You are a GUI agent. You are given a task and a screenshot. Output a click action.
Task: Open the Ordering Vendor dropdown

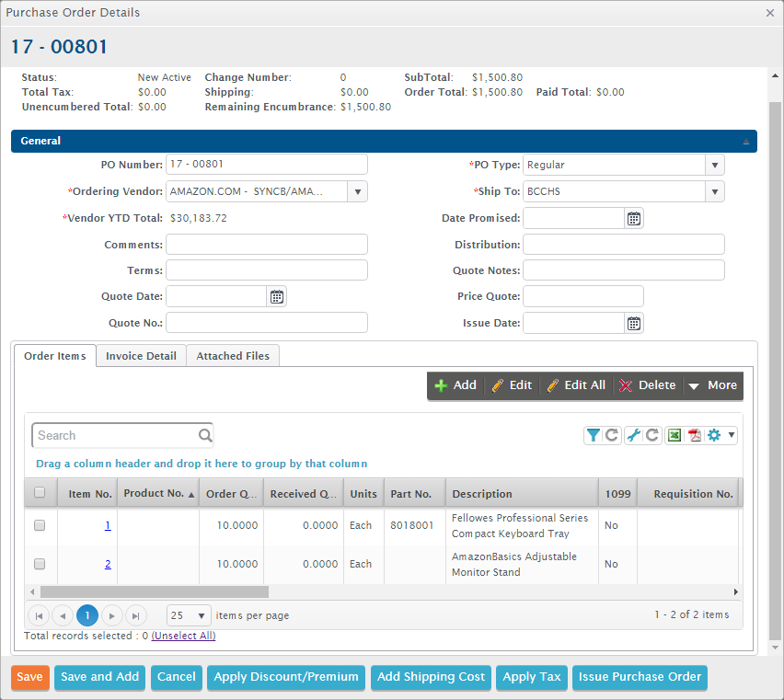point(358,192)
